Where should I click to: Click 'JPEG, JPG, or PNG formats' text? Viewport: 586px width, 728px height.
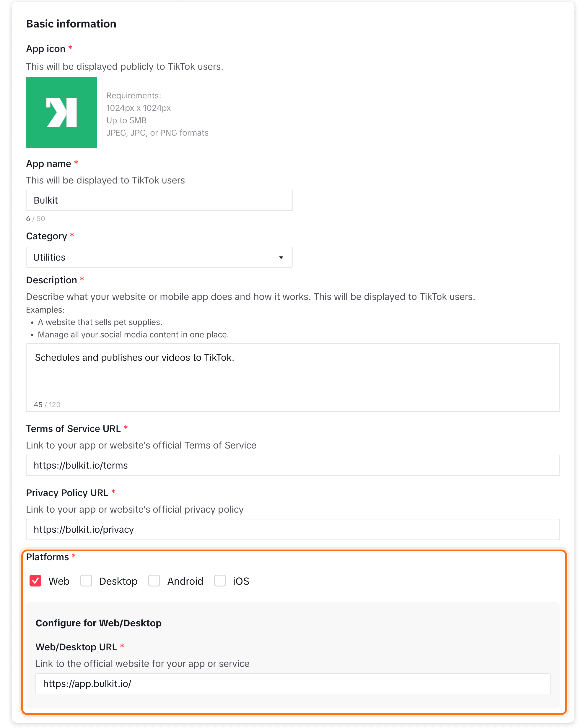[157, 133]
